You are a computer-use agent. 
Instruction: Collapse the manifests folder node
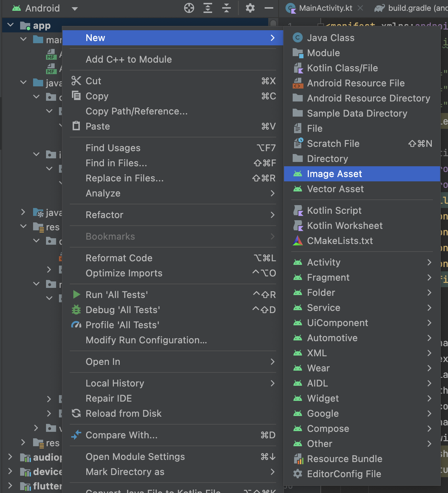click(x=23, y=39)
